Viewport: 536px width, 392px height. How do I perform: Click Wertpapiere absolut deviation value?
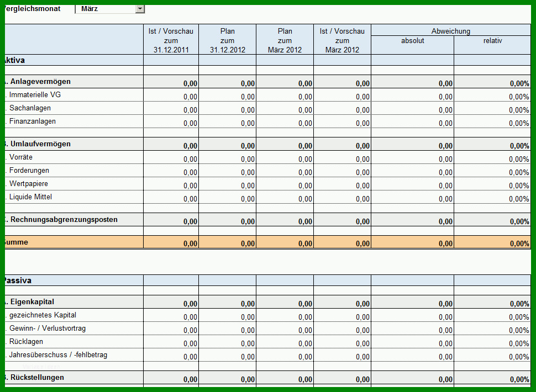pos(445,186)
